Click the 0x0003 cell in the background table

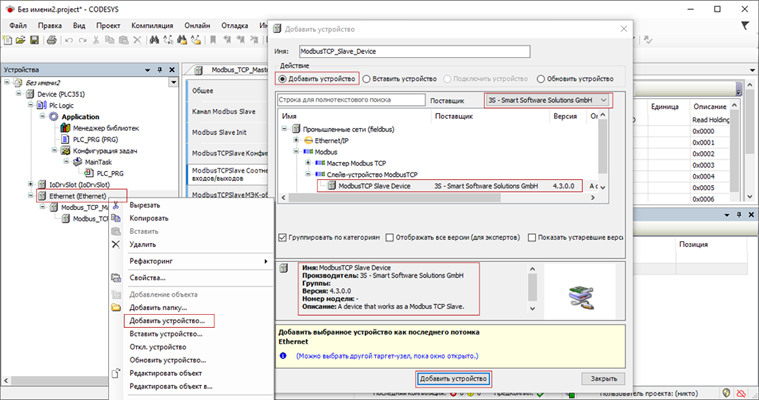click(x=703, y=165)
